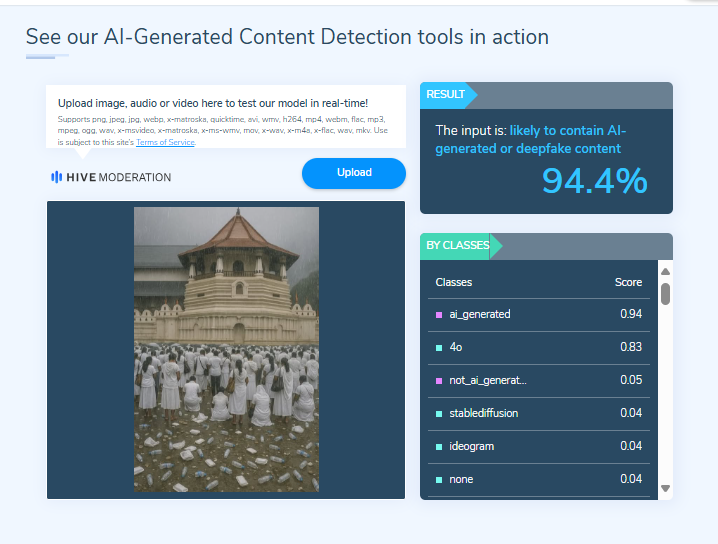Image resolution: width=718 pixels, height=544 pixels.
Task: Click the Score column header
Action: (628, 282)
